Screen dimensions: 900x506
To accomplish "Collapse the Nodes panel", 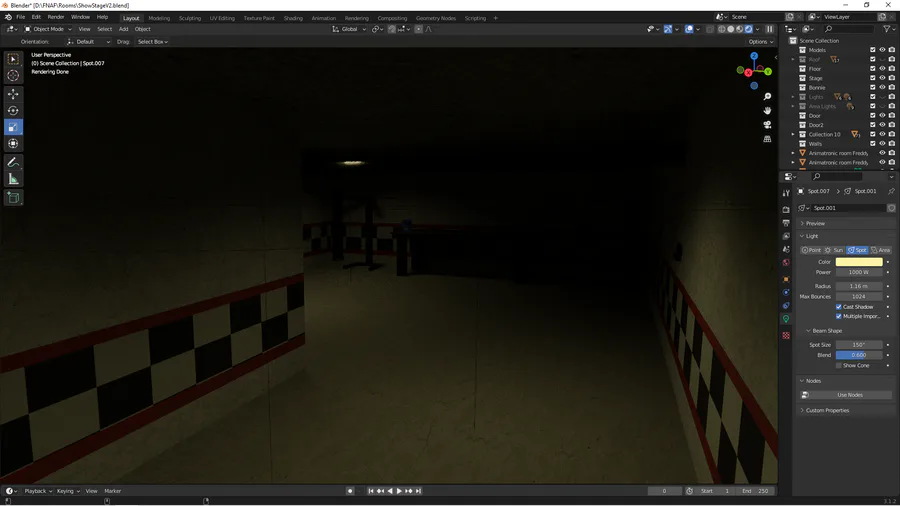I will pyautogui.click(x=813, y=381).
